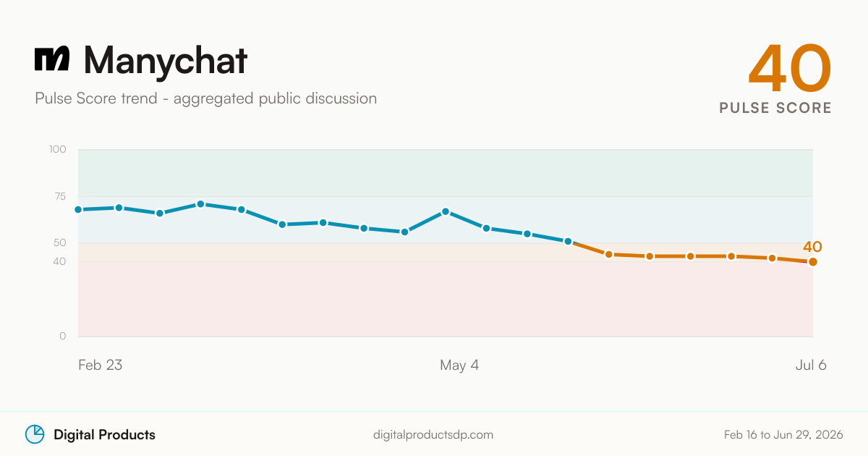The image size is (868, 456).
Task: Select the first data point above Feb 23
Action: click(x=78, y=209)
